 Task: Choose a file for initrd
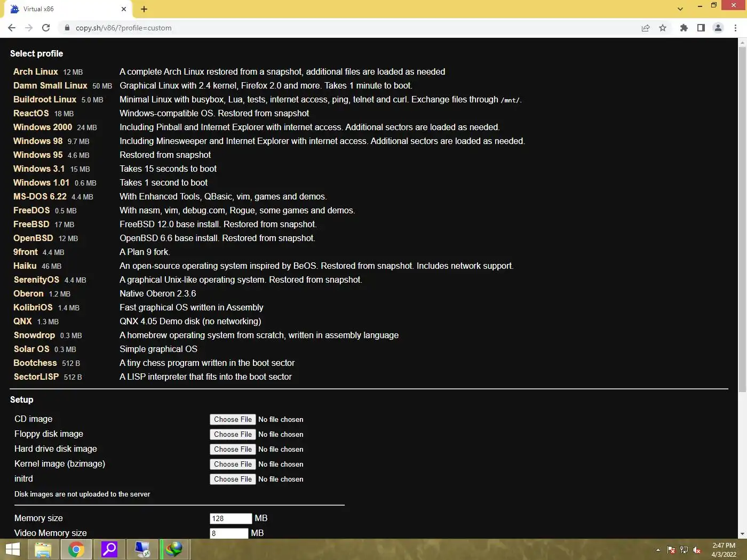click(x=233, y=479)
